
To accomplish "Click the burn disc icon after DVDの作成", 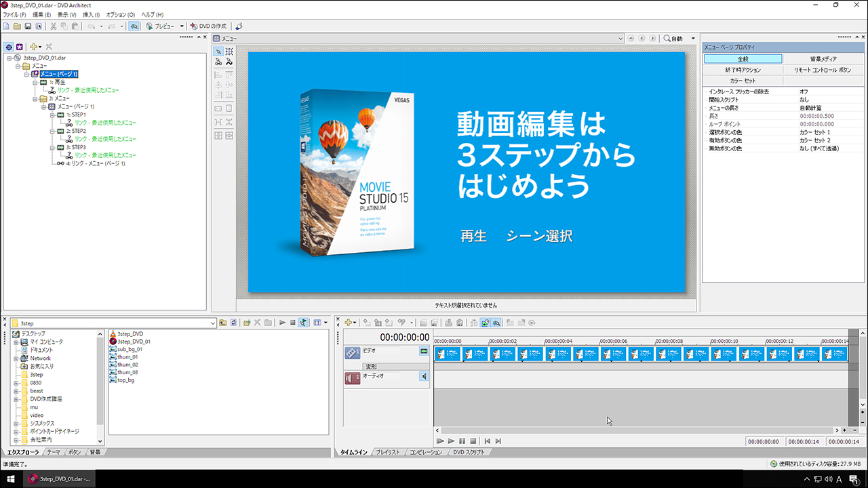I will click(239, 26).
